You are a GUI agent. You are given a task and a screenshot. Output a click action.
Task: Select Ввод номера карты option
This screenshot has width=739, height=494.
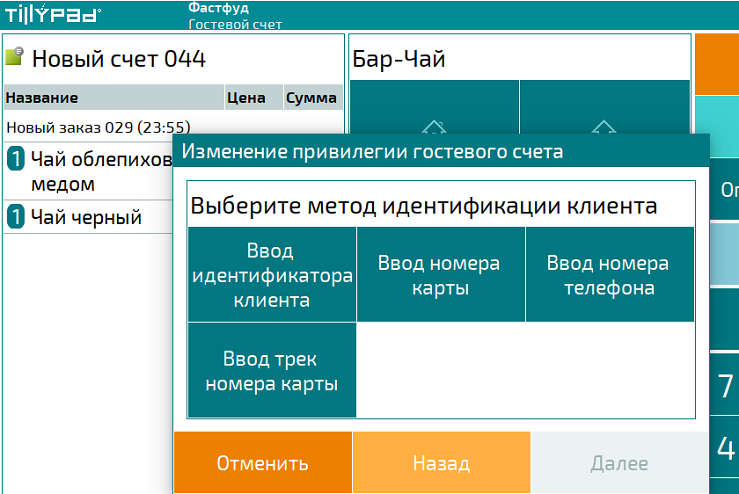click(440, 275)
